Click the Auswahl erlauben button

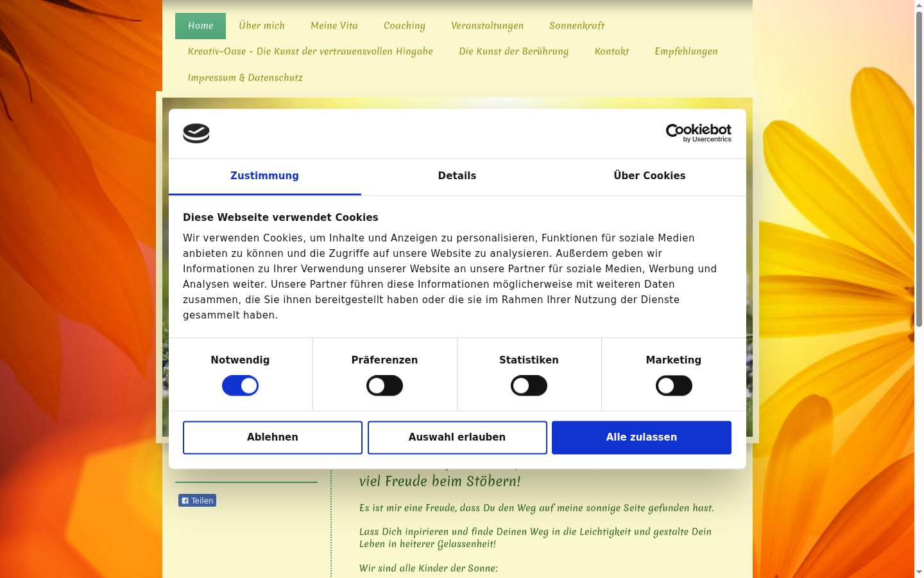coord(457,437)
